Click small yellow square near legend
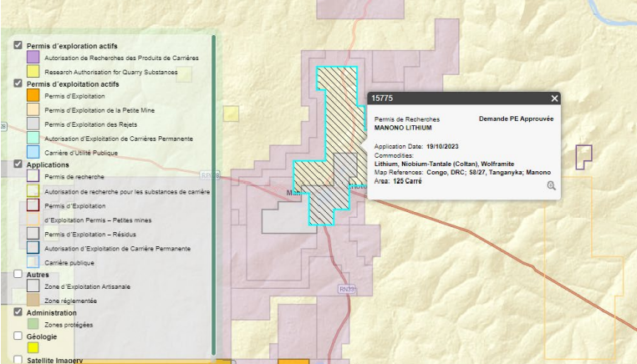Image resolution: width=637 pixels, height=364 pixels. tap(231, 114)
